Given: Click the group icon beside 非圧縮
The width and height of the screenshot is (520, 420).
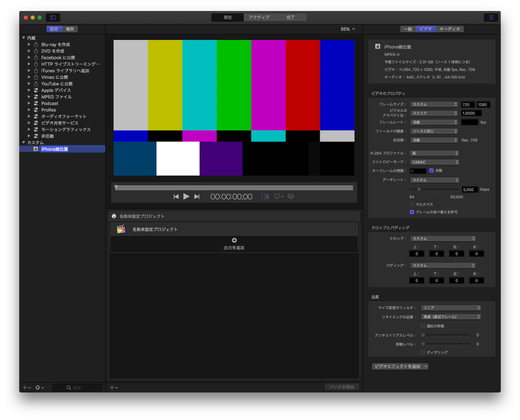Looking at the screenshot, I should (36, 136).
